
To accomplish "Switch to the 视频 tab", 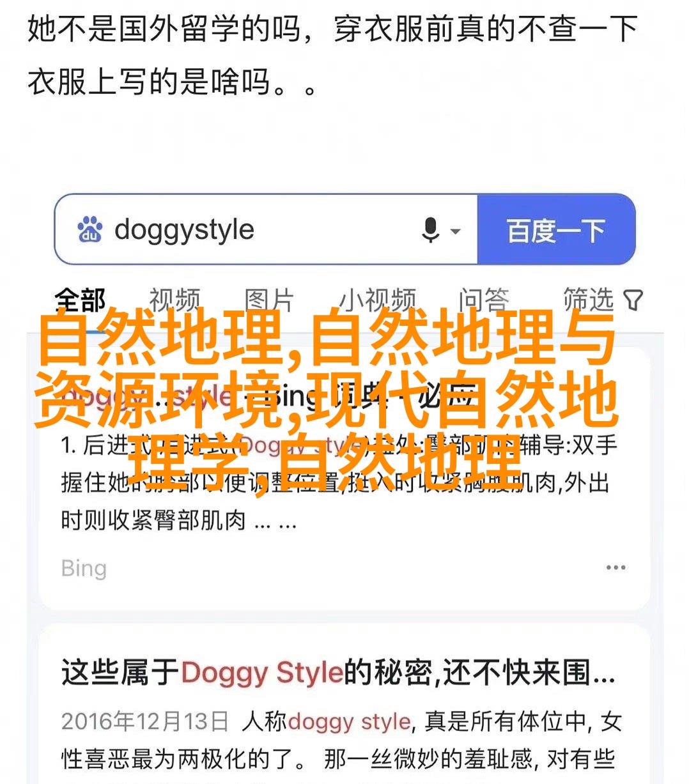I will click(174, 300).
